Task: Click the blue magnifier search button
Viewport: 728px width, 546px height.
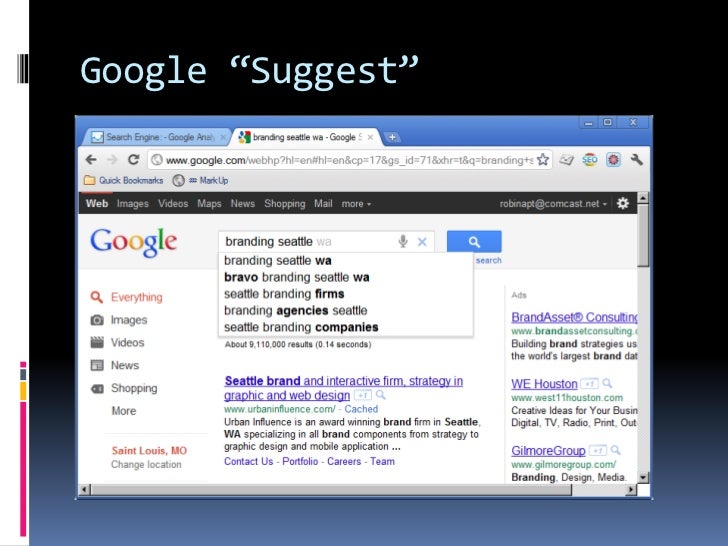Action: [x=474, y=241]
